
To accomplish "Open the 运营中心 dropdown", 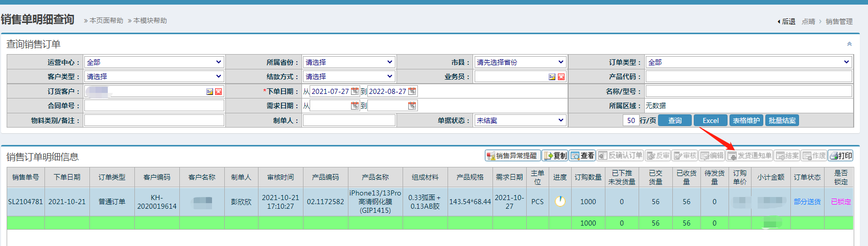I will (154, 62).
